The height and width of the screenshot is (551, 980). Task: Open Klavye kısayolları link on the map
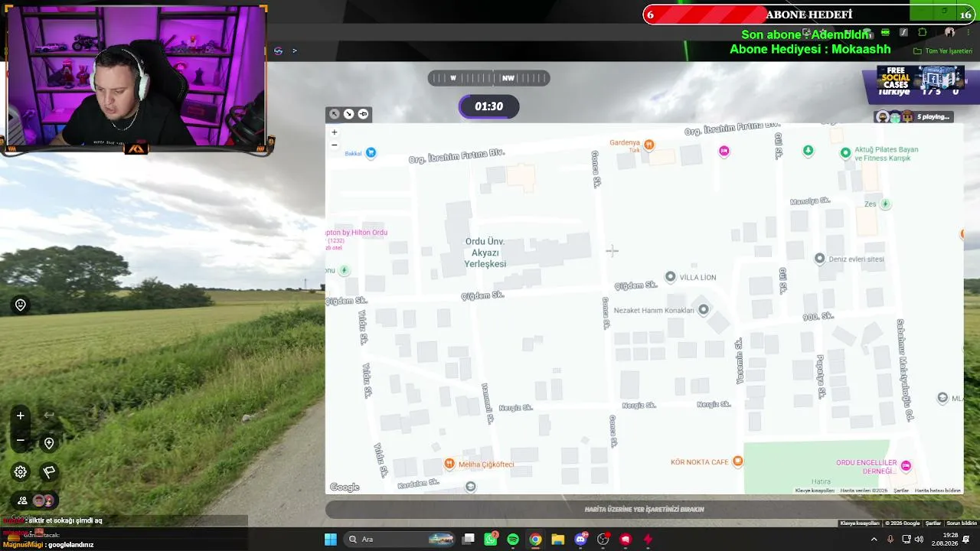pyautogui.click(x=815, y=491)
